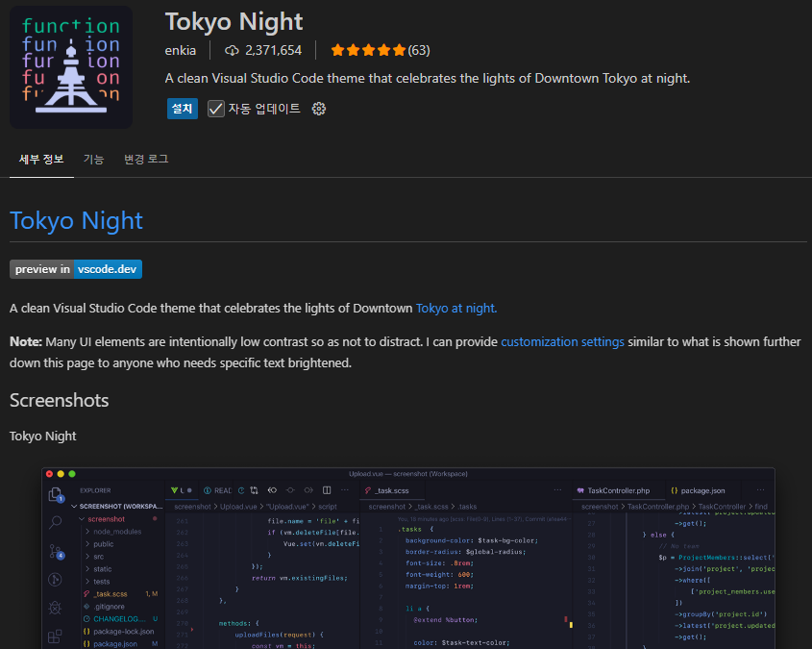The width and height of the screenshot is (812, 649).
Task: Switch to the 세부 정보 tab
Action: pos(41,159)
